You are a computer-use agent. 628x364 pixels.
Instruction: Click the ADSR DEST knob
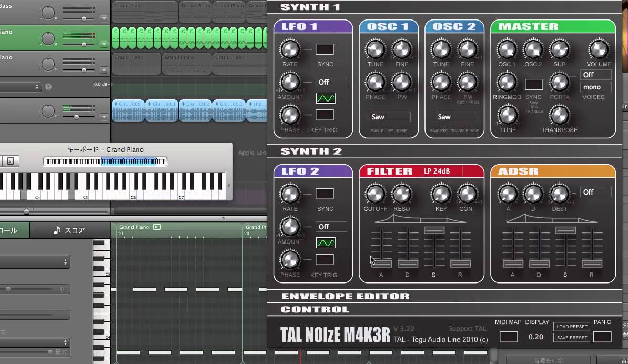point(560,194)
